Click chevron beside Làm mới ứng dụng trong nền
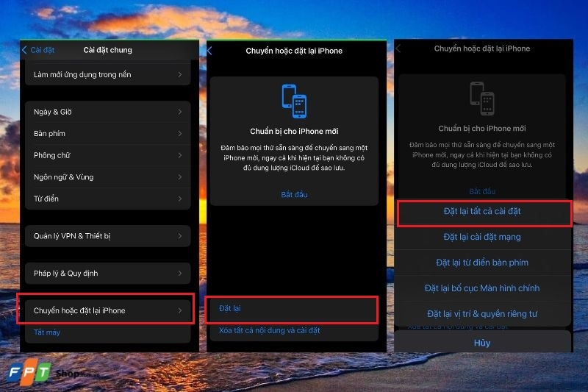Screen dimensions: 588x392 pos(180,74)
